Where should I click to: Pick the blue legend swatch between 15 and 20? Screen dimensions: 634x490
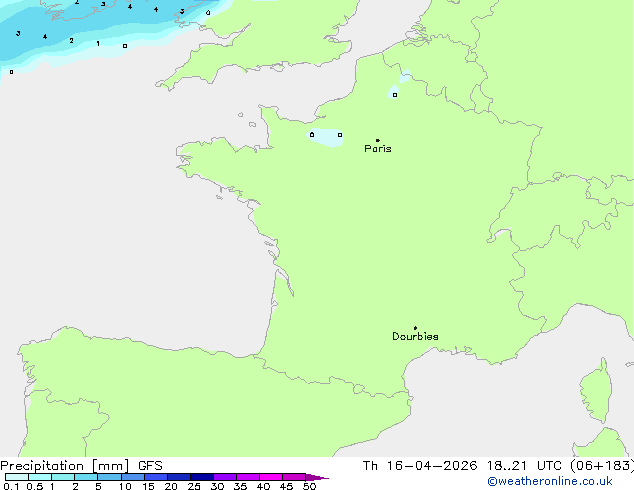(156, 477)
